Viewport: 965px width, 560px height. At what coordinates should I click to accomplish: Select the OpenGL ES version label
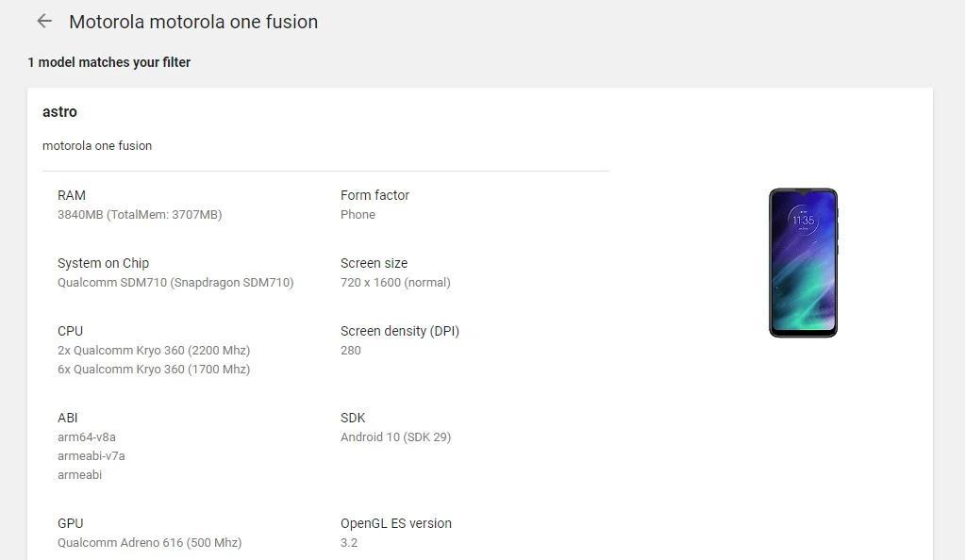395,523
